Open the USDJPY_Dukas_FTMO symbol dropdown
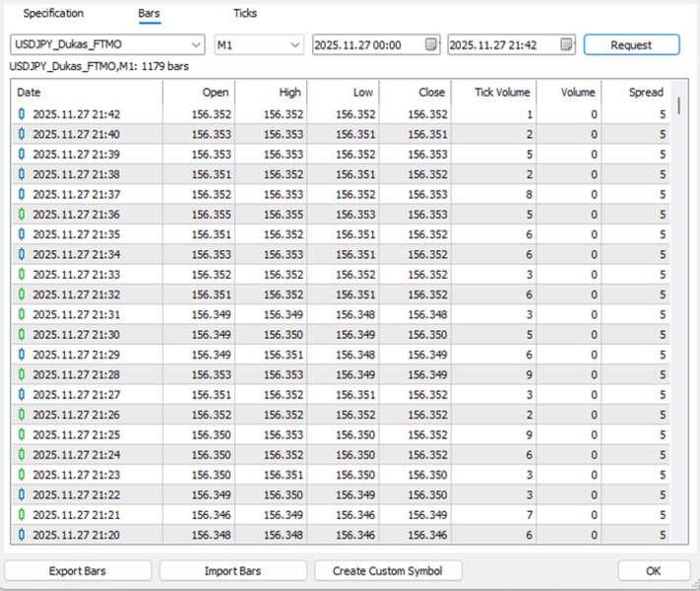 pyautogui.click(x=107, y=44)
